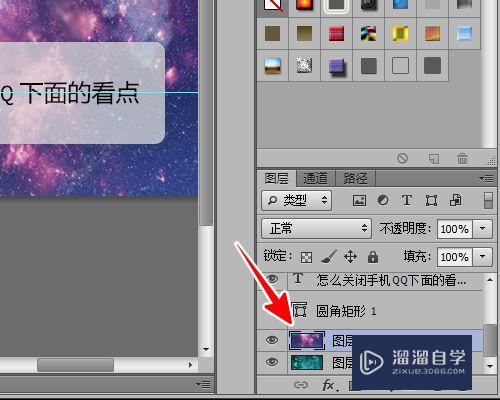Open the fx layer style menu
Screen dimensions: 500x400
(x=330, y=385)
